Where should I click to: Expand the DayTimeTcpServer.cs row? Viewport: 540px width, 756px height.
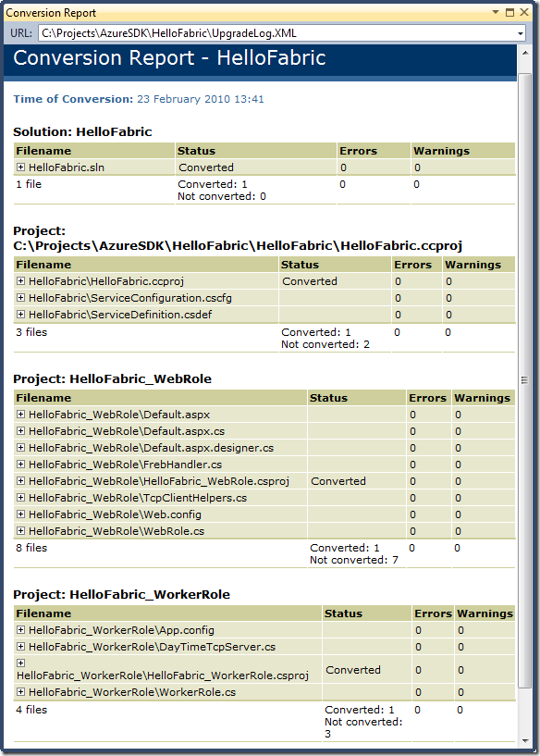[x=20, y=646]
